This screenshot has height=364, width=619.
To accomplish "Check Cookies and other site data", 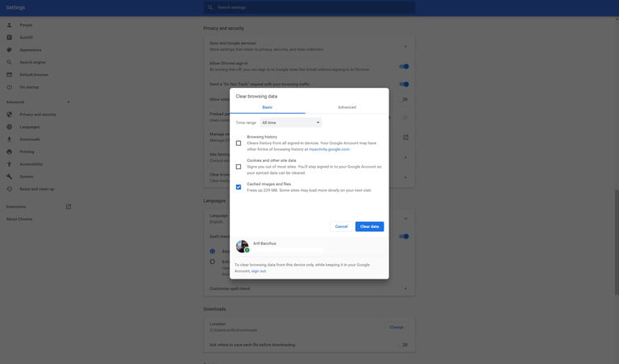I will (x=239, y=167).
